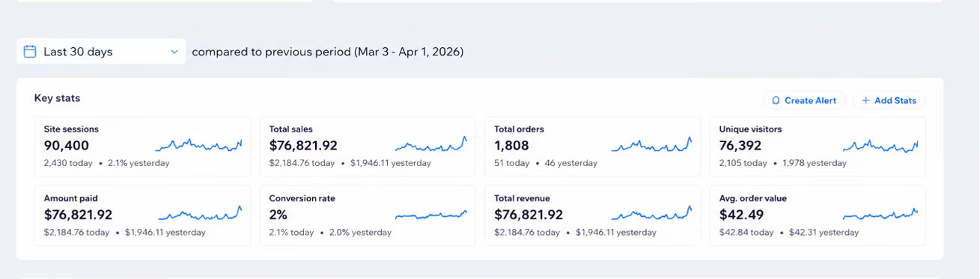980x279 pixels.
Task: Open the Site sessions stat card
Action: click(143, 147)
